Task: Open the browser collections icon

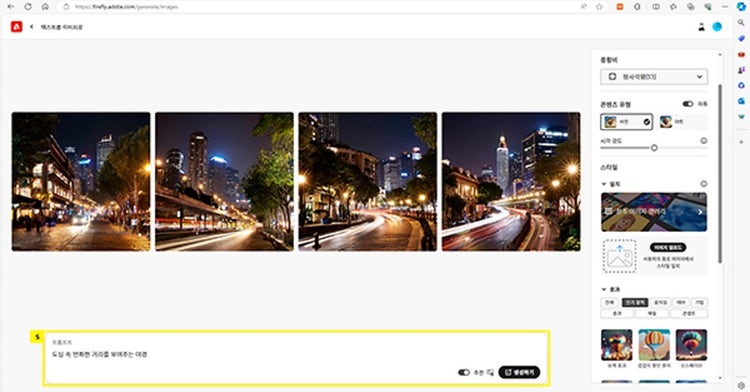Action: [690, 7]
